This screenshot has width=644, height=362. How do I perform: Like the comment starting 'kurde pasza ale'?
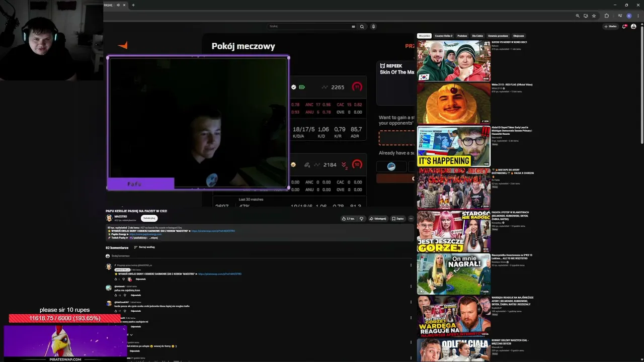coord(116,311)
